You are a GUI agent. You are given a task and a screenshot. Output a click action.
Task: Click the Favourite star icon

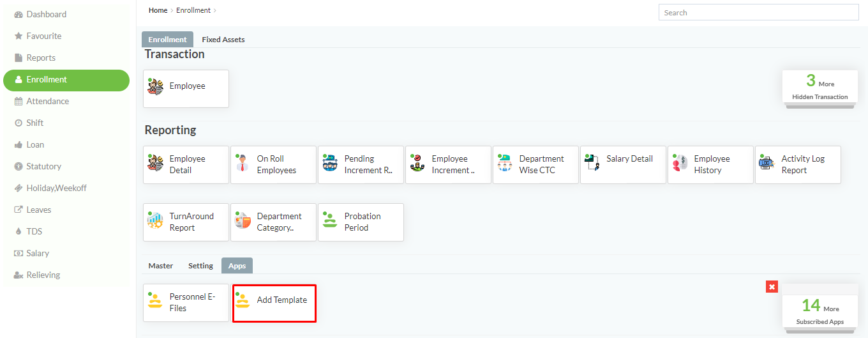[19, 36]
